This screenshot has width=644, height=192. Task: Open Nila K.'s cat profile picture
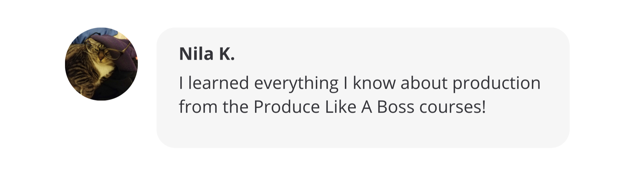pos(101,64)
